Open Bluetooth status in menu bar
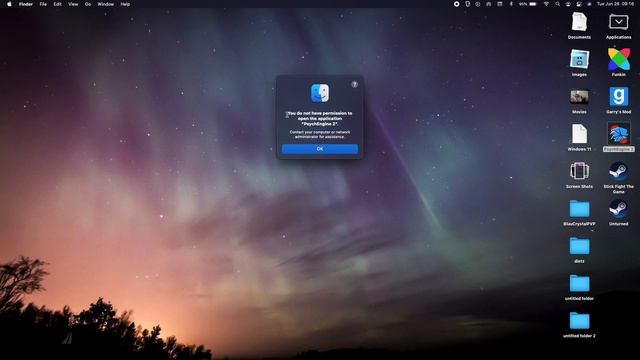The height and width of the screenshot is (360, 640). click(x=511, y=4)
